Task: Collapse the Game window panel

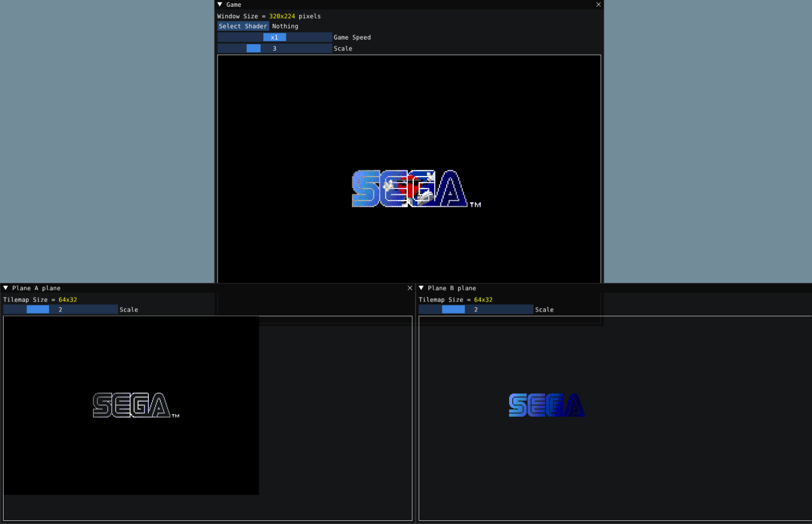Action: click(x=219, y=4)
